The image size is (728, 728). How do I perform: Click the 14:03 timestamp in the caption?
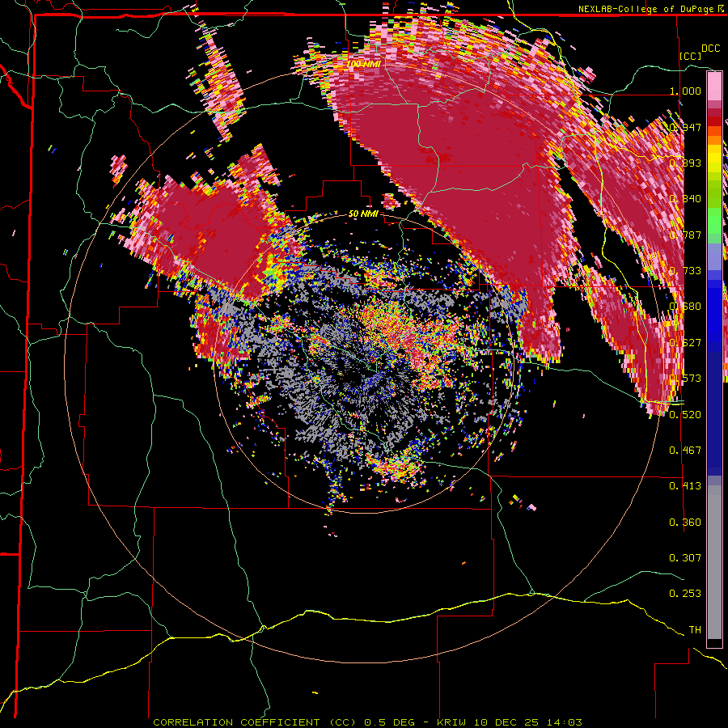click(564, 722)
